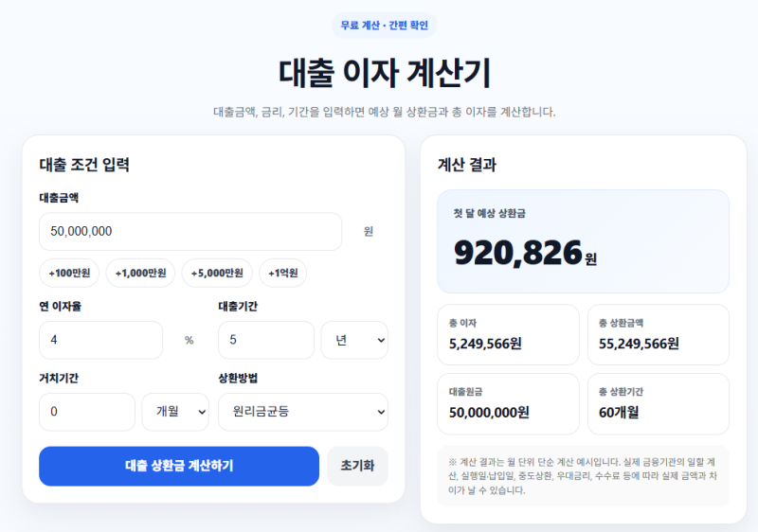The height and width of the screenshot is (532, 758).
Task: Click the 대출금액 input field showing 50,000,000
Action: (190, 231)
